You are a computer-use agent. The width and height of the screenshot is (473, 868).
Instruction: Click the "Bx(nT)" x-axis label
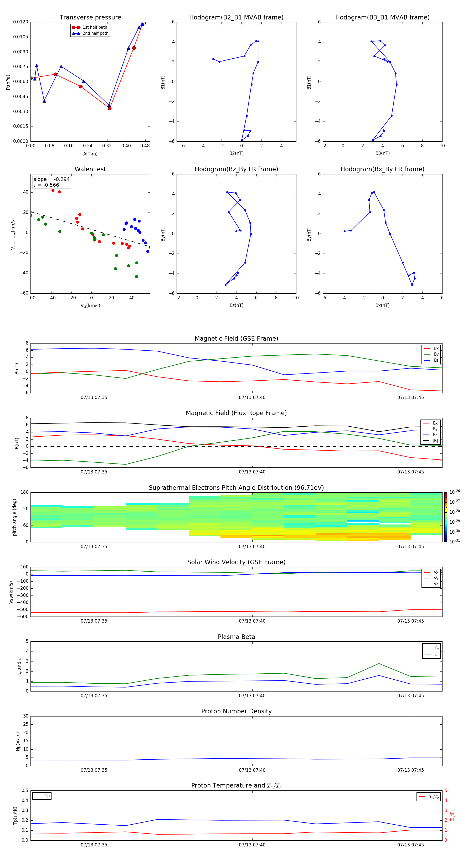[x=382, y=305]
